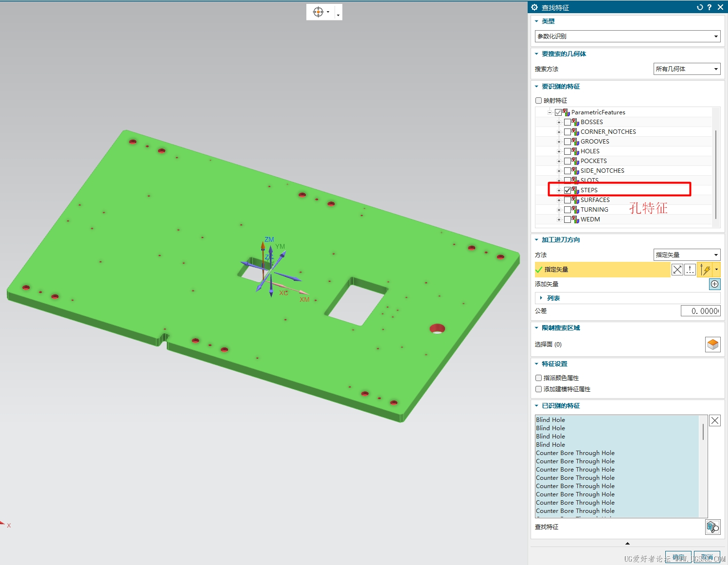
Task: Click the add vector plus icon
Action: 714,284
